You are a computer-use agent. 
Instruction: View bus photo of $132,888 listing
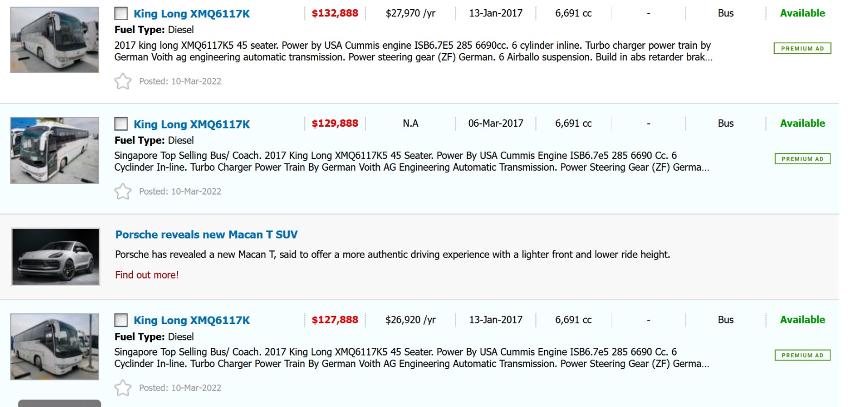[x=55, y=40]
